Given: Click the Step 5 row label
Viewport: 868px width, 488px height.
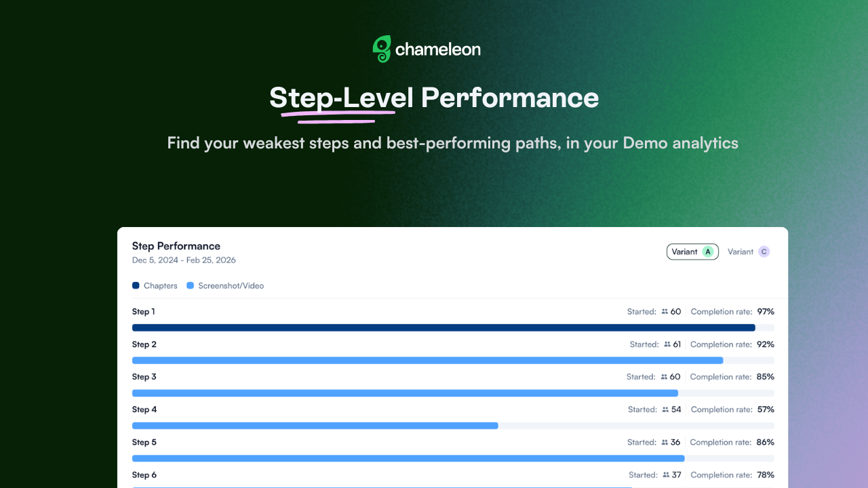Looking at the screenshot, I should (144, 442).
